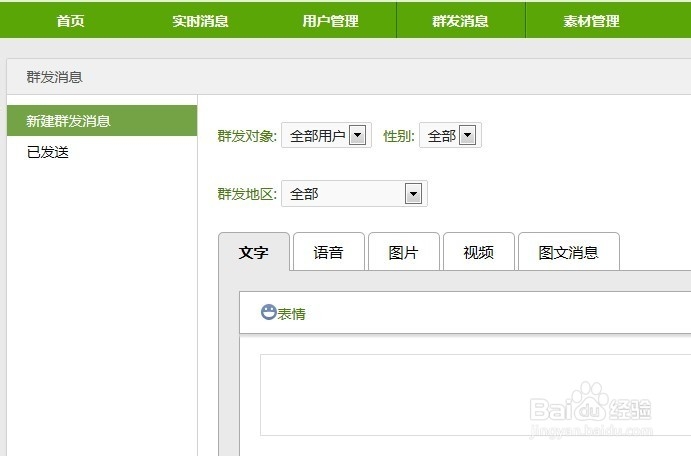The image size is (691, 456).
Task: Open the 首页 navigation item
Action: [70, 21]
